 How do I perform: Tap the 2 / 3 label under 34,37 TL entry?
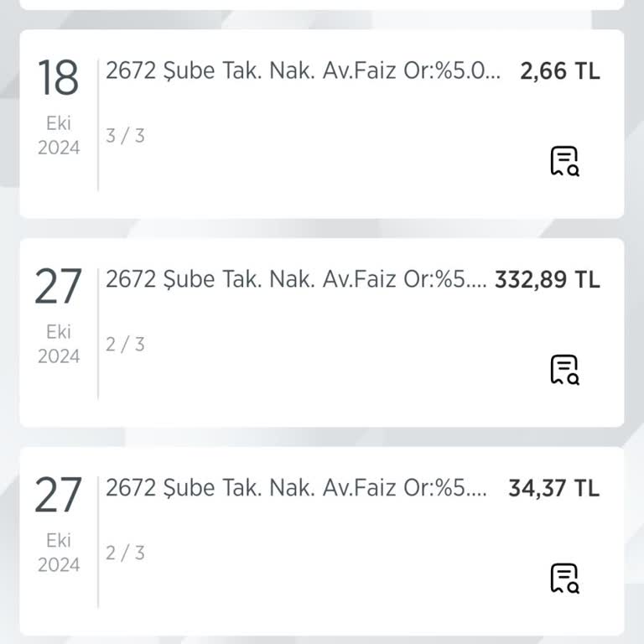125,553
